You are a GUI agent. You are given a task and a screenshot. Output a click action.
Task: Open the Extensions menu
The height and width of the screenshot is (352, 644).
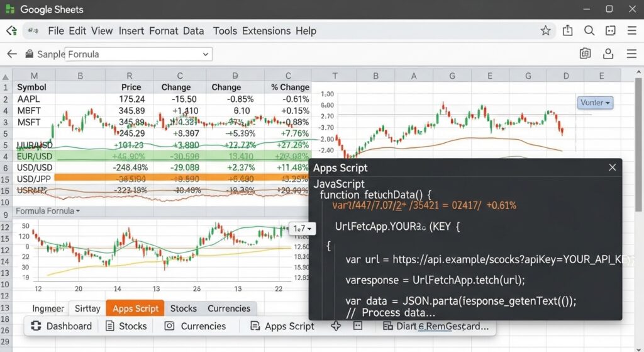pos(266,31)
